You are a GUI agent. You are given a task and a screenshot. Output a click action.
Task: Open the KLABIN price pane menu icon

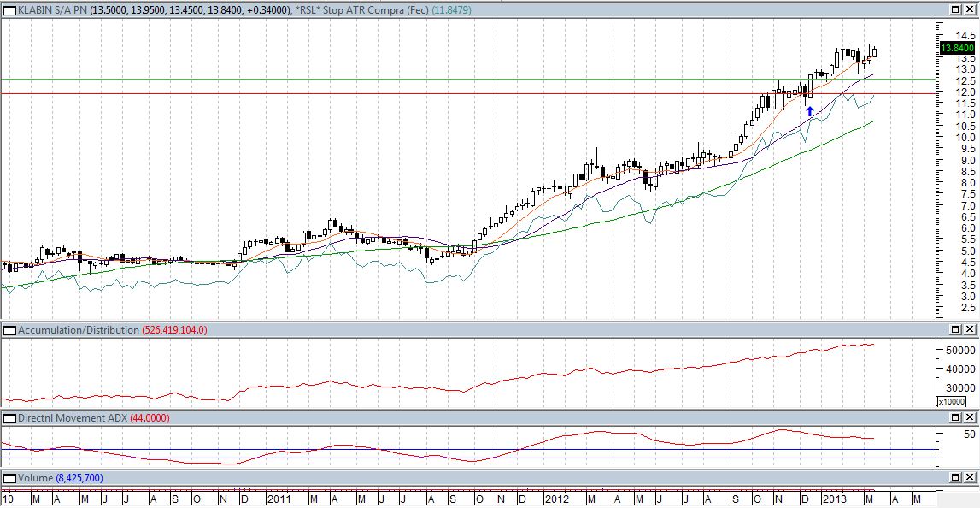coord(9,10)
